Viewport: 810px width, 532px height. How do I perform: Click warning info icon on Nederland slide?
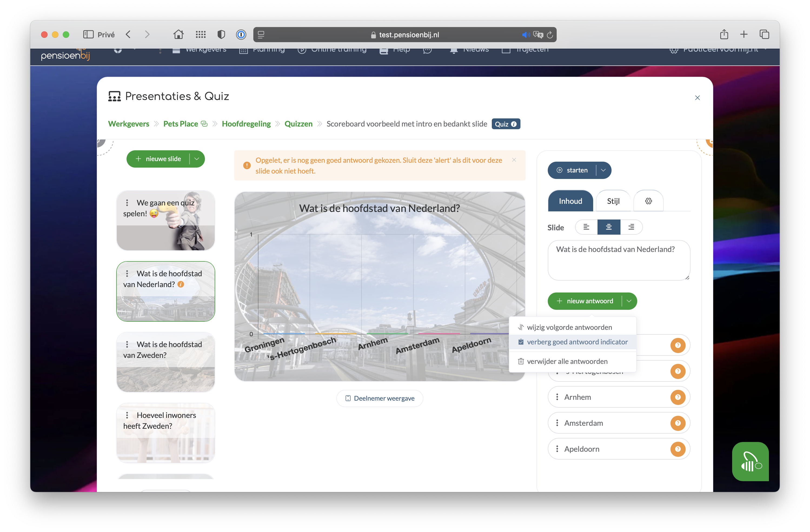tap(181, 284)
